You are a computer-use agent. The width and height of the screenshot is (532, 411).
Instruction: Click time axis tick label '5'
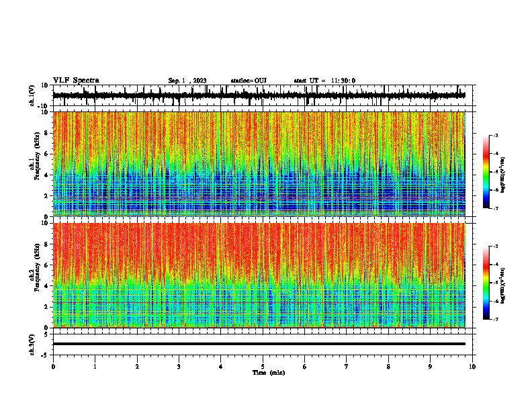(x=263, y=367)
